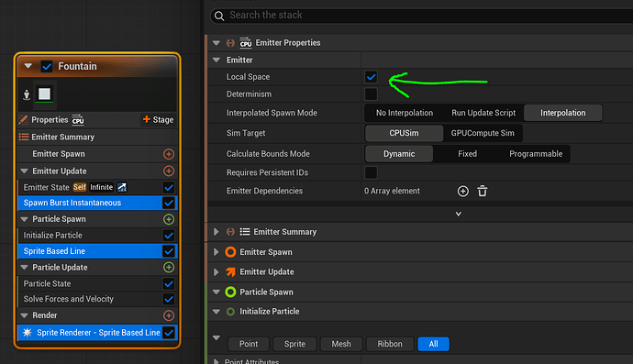Set Calculate Bounds Mode to Programmable
Screen dimensions: 633x364
[536, 154]
